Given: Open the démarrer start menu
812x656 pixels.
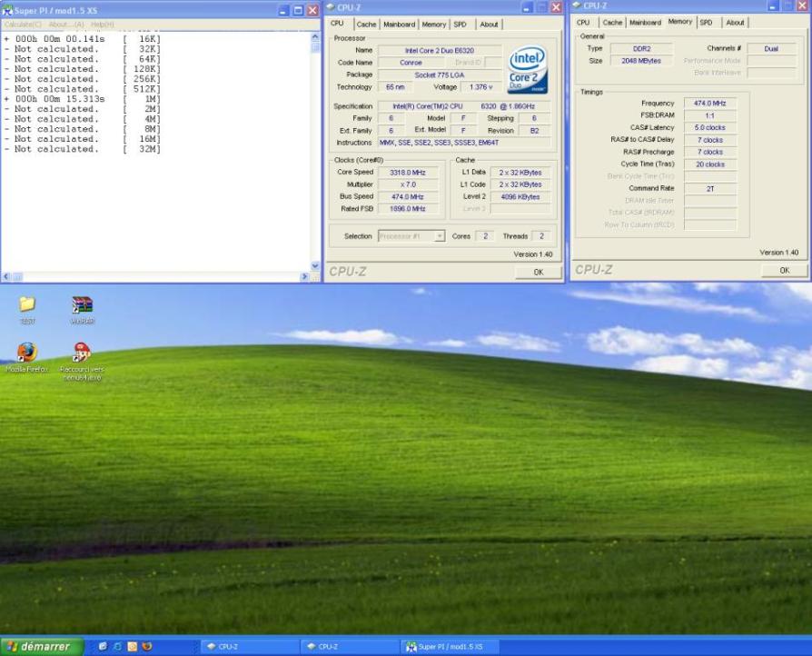Looking at the screenshot, I should click(42, 646).
